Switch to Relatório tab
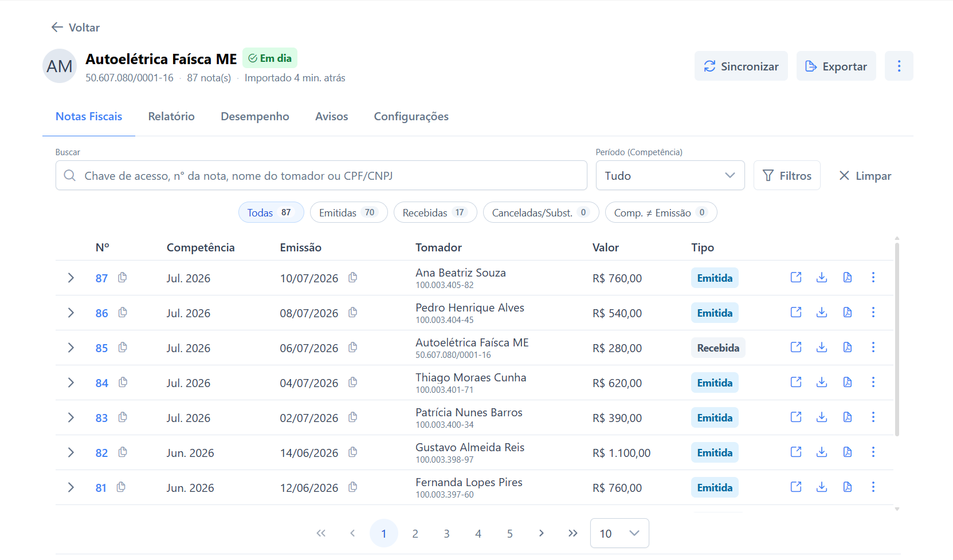This screenshot has height=560, width=953. pos(171,116)
